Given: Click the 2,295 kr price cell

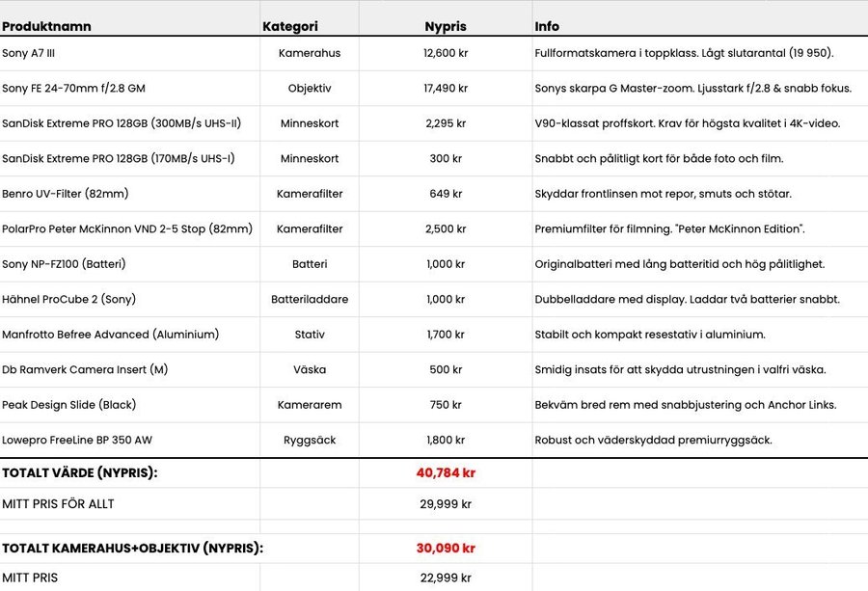Looking at the screenshot, I should 445,123.
